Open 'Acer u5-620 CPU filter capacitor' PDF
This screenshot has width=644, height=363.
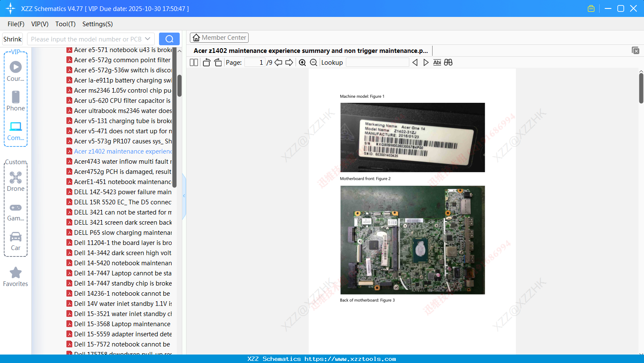119,101
